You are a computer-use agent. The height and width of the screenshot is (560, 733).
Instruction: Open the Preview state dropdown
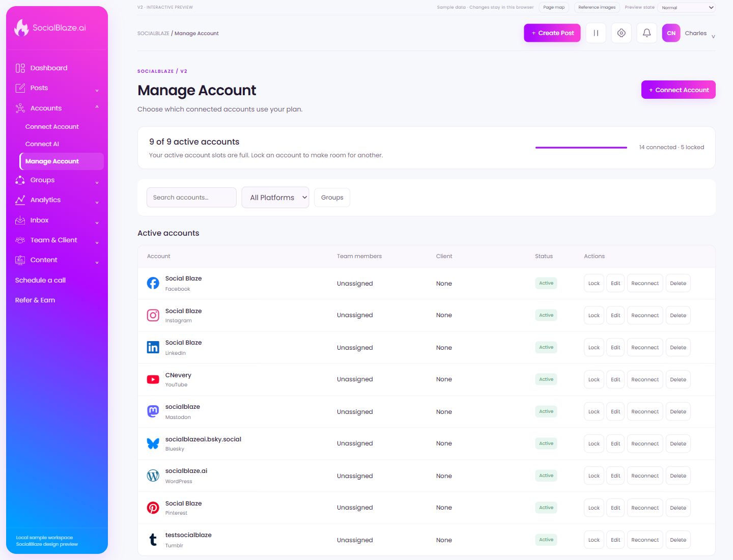687,7
